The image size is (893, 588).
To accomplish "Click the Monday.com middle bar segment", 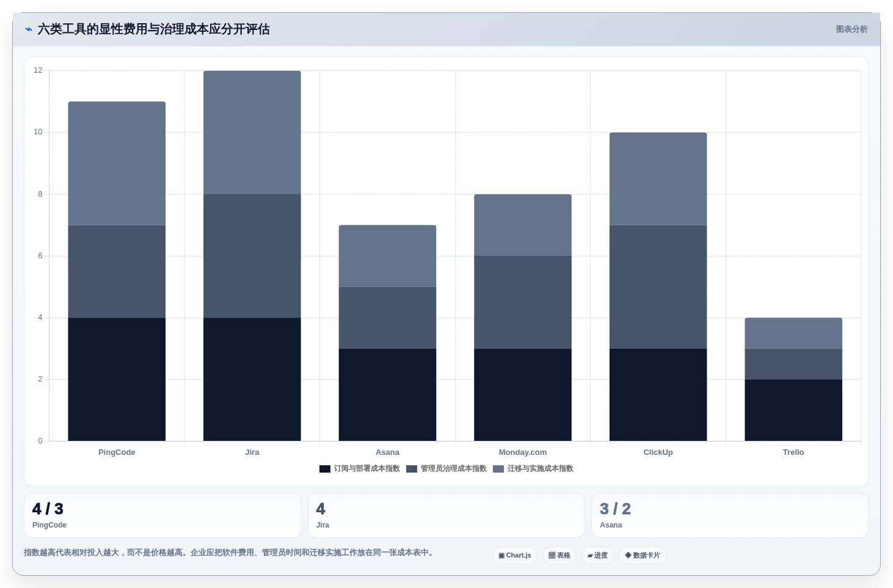I will [523, 302].
